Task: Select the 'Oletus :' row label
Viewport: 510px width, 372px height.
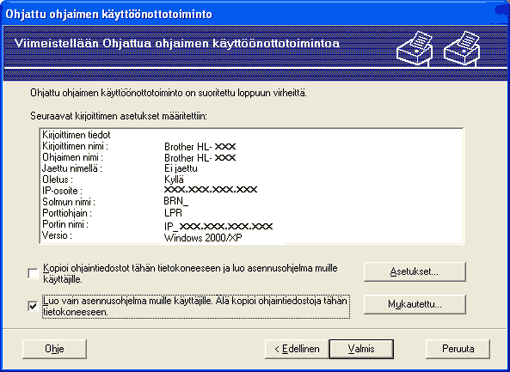Action: click(x=57, y=180)
